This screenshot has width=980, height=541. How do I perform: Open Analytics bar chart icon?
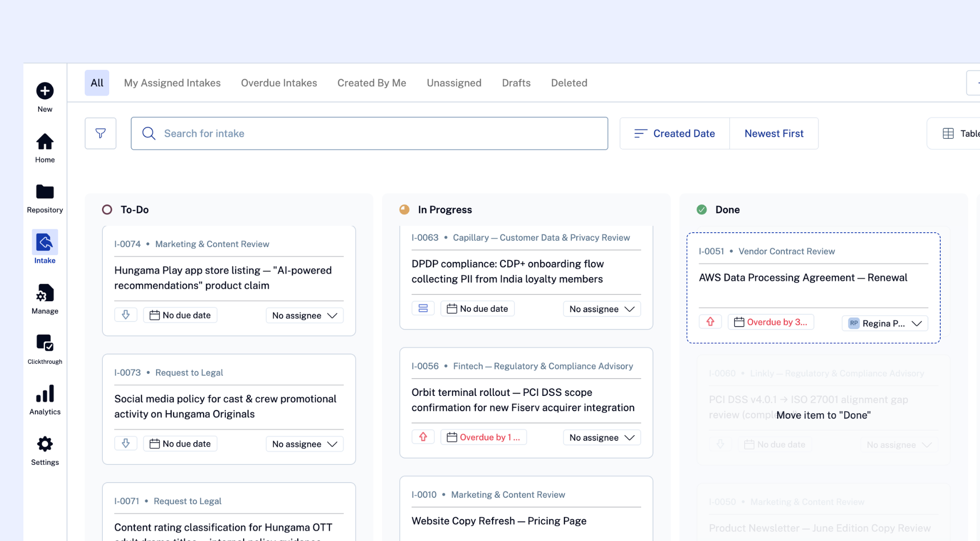(x=45, y=394)
